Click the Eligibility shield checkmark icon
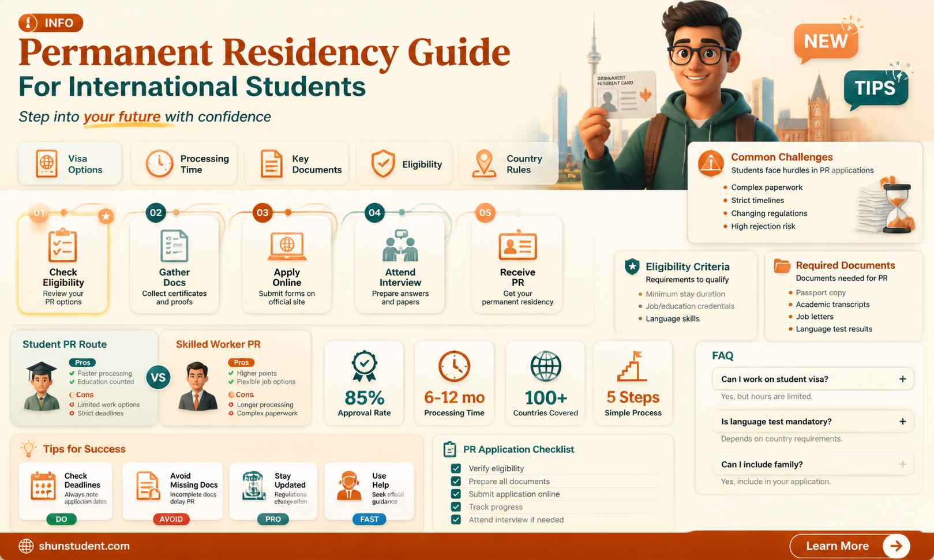Image resolution: width=934 pixels, height=560 pixels. 382,164
